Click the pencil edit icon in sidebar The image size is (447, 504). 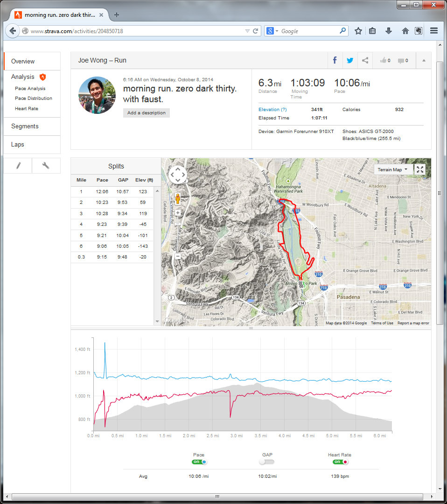(18, 166)
